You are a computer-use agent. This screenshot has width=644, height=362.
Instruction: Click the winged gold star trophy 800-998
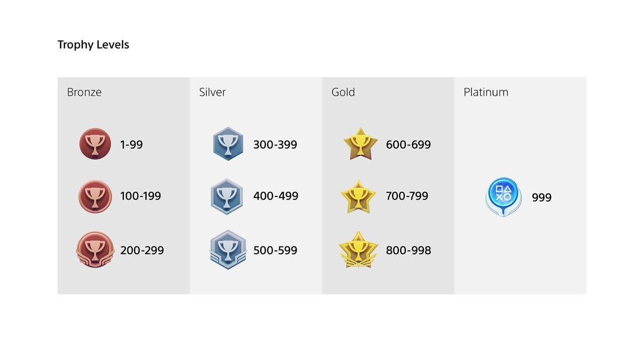tap(358, 250)
